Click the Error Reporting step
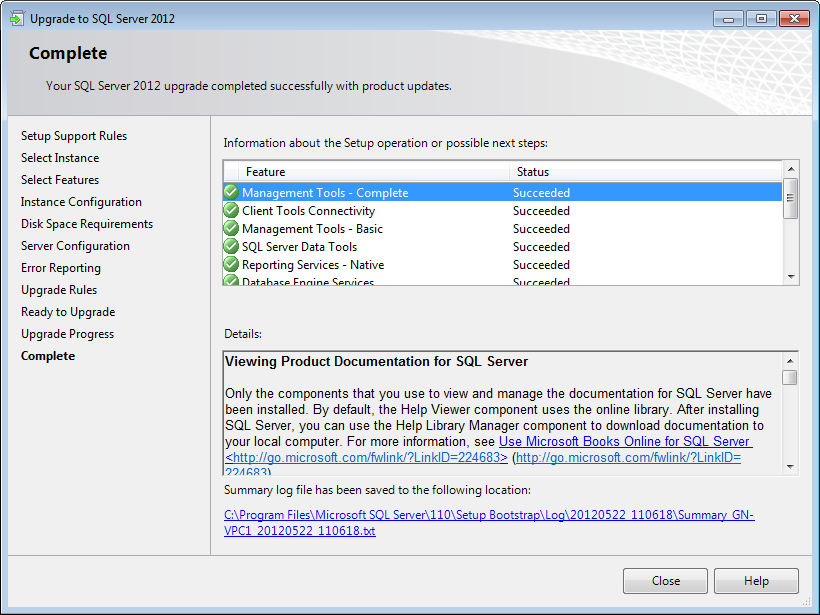 pyautogui.click(x=61, y=268)
